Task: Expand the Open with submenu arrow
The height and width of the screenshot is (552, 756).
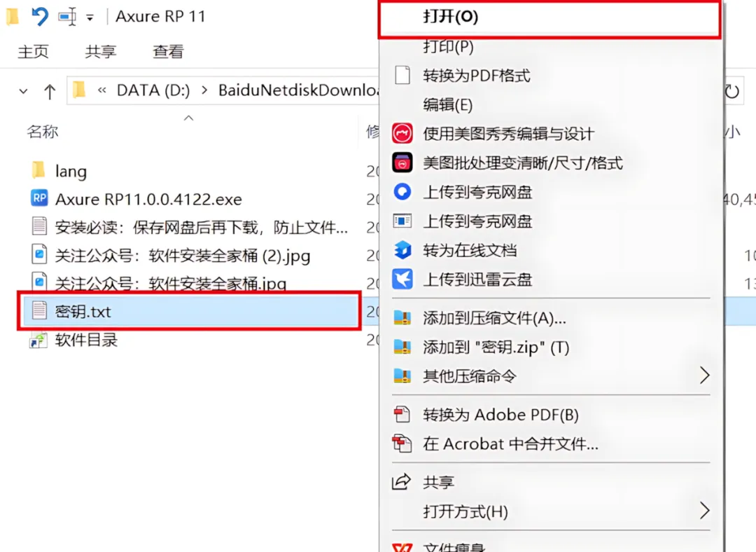Action: (x=704, y=510)
